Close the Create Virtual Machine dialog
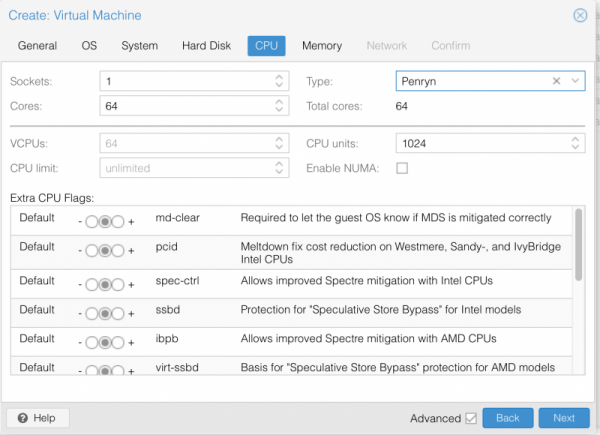600x435 pixels. [580, 15]
